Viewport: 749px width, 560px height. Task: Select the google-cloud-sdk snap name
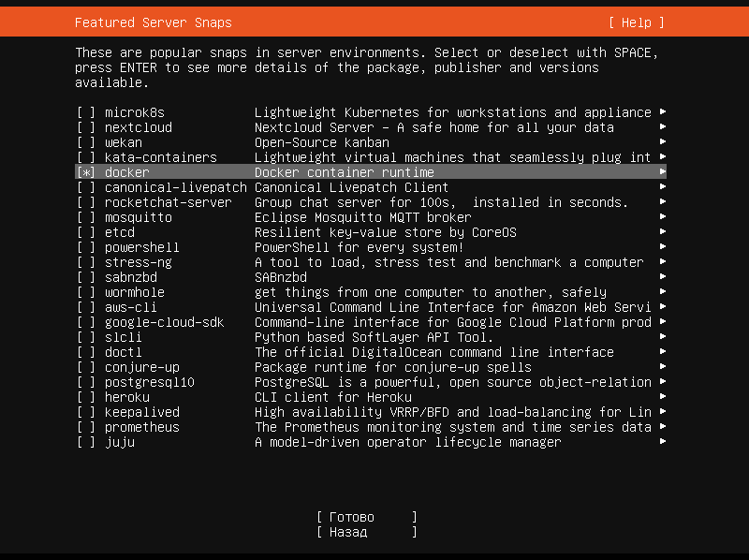point(165,322)
